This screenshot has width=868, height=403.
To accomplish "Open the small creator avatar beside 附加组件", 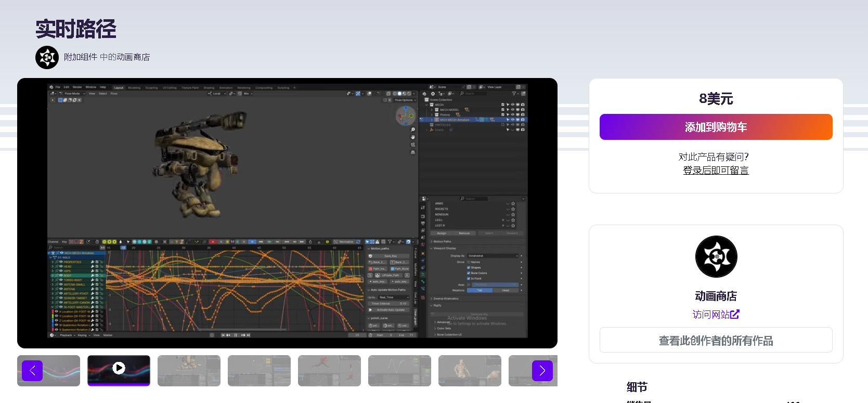I will (47, 57).
